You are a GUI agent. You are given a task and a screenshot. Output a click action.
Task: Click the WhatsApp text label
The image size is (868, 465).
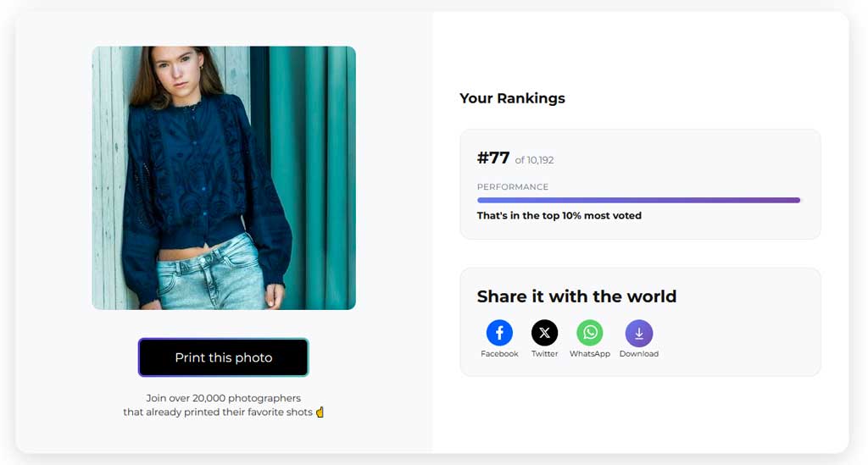tap(590, 354)
